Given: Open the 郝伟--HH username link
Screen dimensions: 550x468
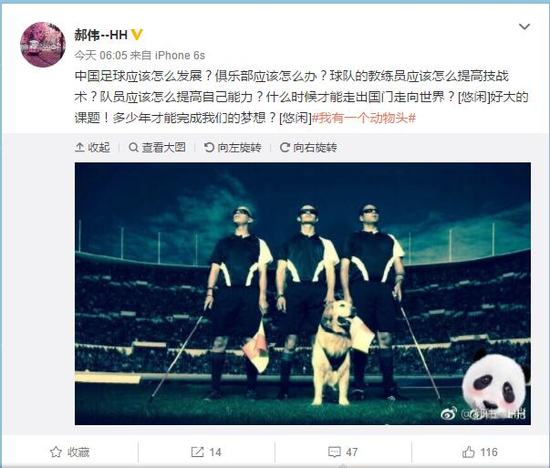Looking at the screenshot, I should point(101,35).
